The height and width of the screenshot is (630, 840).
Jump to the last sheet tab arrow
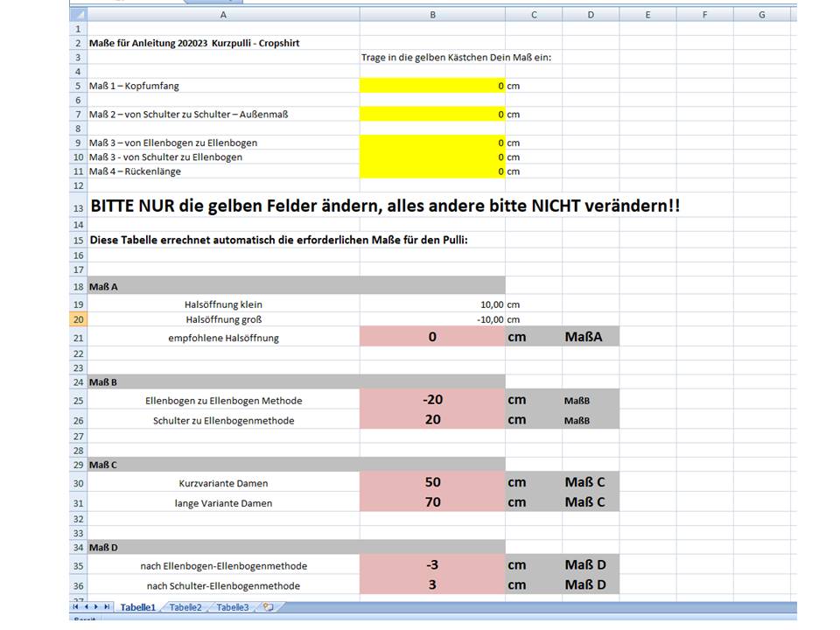(107, 607)
